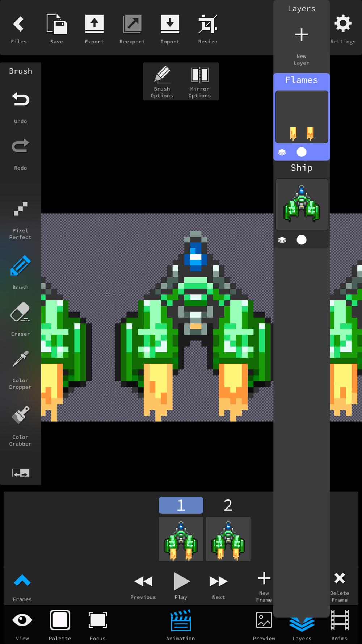Open the View menu

(22, 626)
